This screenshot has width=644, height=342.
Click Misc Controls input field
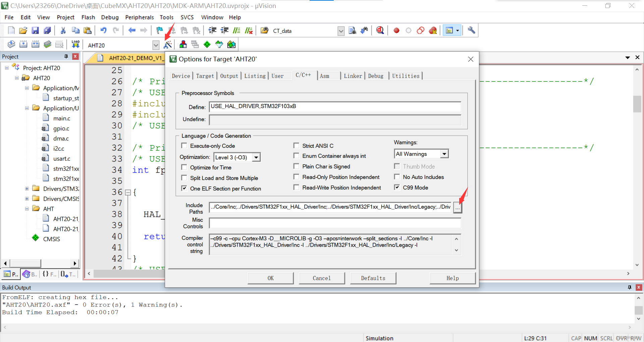[335, 223]
